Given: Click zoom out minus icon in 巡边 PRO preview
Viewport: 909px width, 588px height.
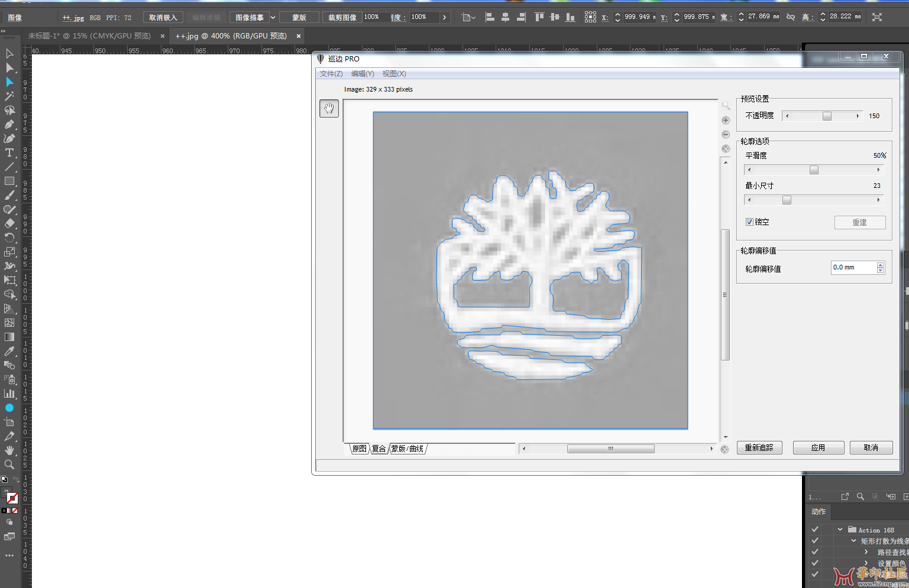Looking at the screenshot, I should pyautogui.click(x=726, y=135).
